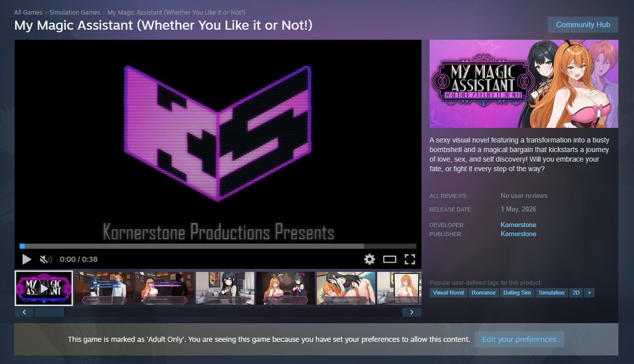634x364 pixels.
Task: Click video time '0:00 / 0:38'
Action: point(79,259)
